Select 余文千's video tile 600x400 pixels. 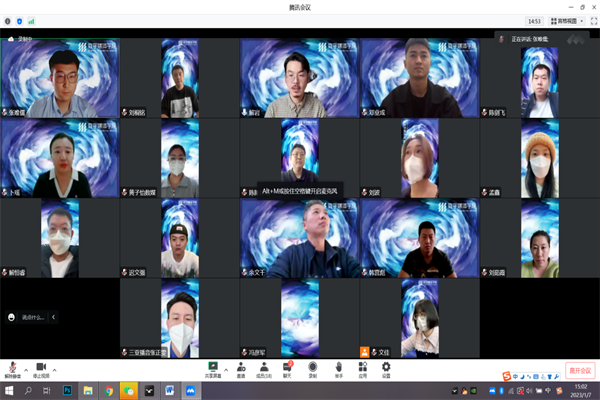tap(300, 238)
